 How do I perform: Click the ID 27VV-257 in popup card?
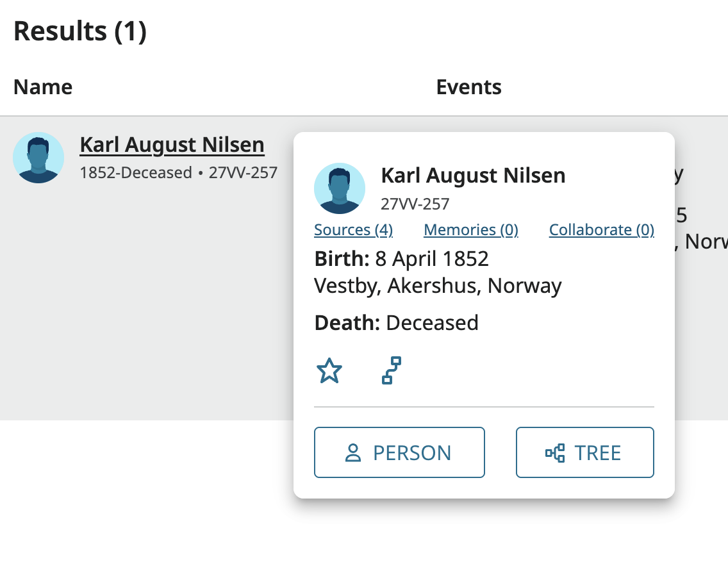point(415,204)
